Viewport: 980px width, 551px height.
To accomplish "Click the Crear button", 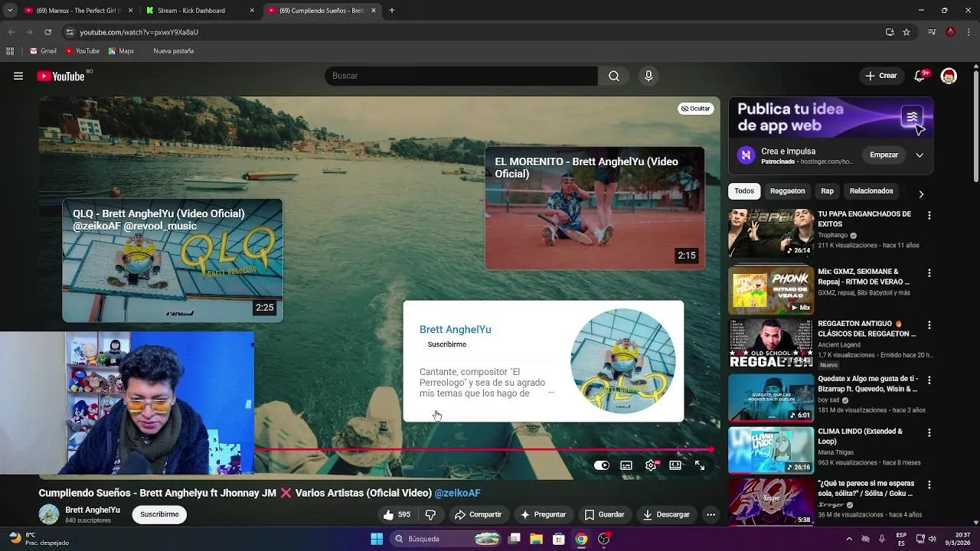I will (880, 76).
